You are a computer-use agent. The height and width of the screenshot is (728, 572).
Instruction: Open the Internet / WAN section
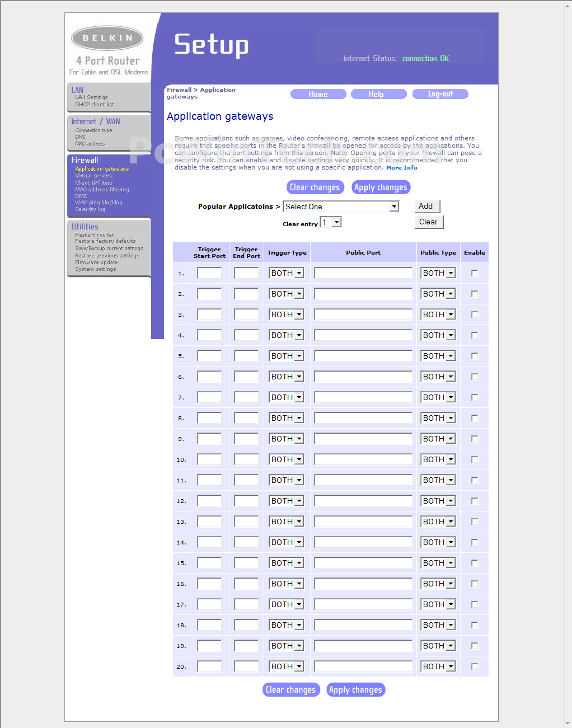pos(95,121)
